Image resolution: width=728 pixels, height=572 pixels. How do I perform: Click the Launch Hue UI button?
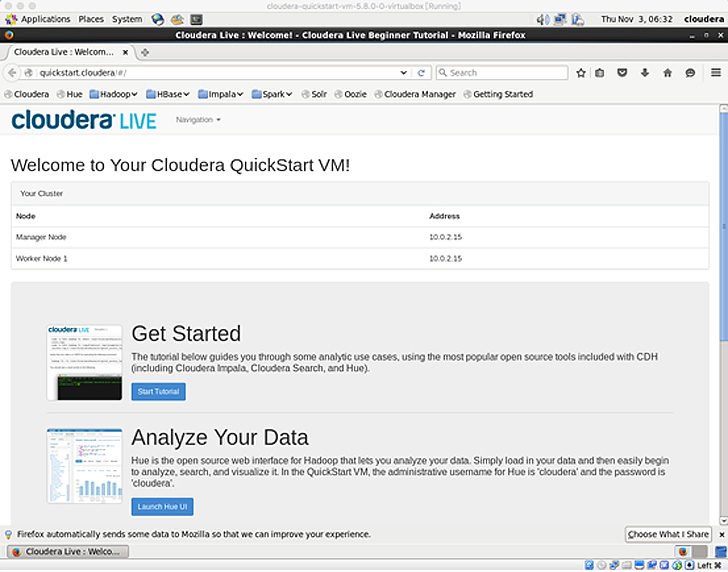pyautogui.click(x=162, y=507)
